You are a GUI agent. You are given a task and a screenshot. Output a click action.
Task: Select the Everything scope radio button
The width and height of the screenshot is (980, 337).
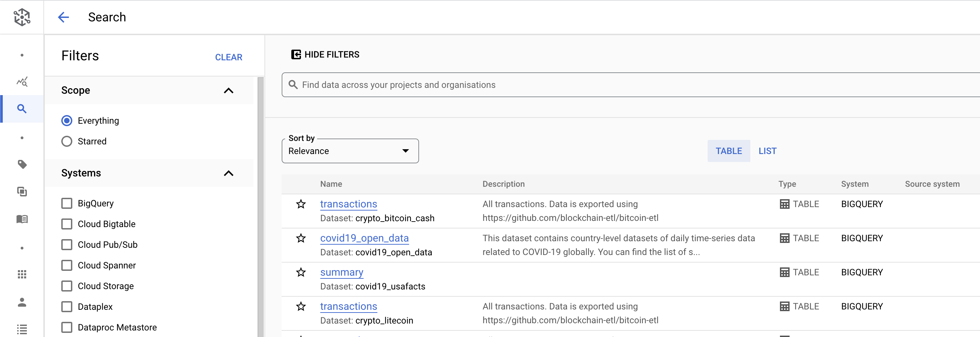[66, 120]
